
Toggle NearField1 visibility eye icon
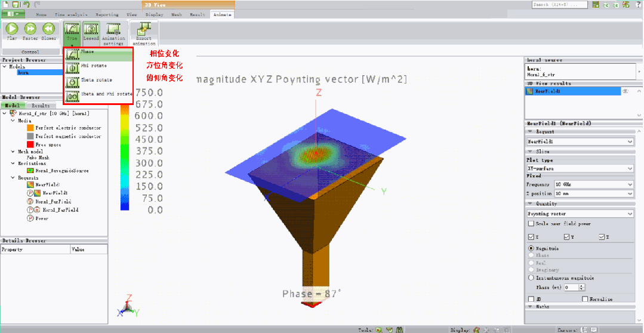coord(625,91)
